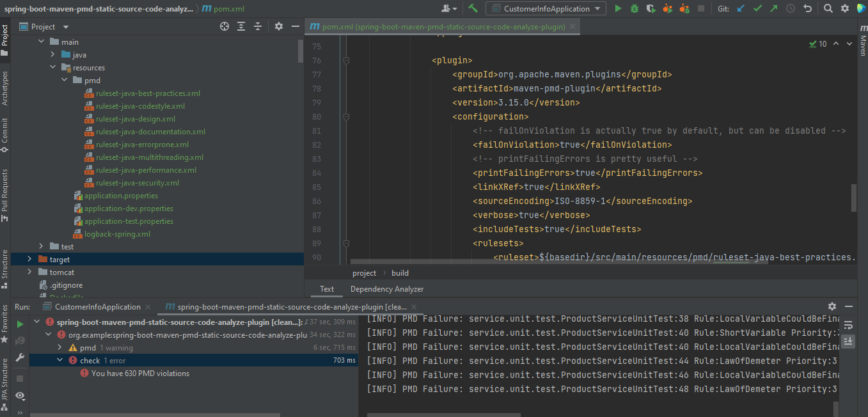The image size is (868, 417).
Task: Run CustomerInfoApplication with the green play icon
Action: [x=618, y=8]
